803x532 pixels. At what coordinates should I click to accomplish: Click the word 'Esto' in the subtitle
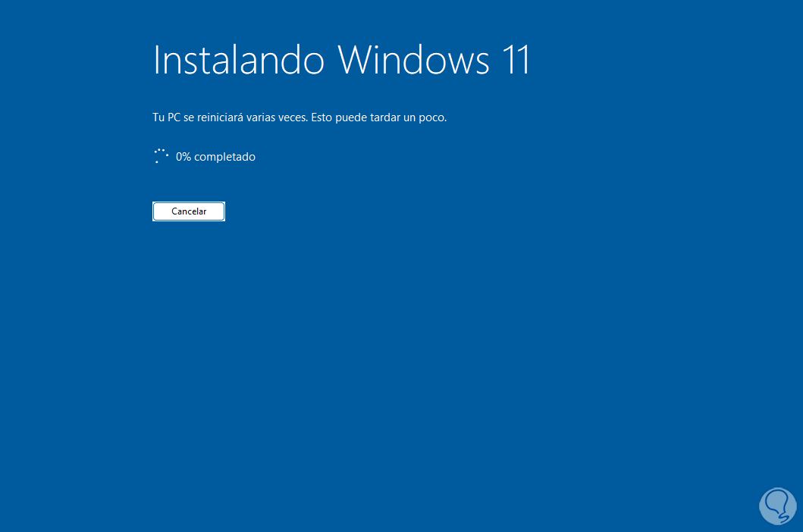click(x=322, y=117)
